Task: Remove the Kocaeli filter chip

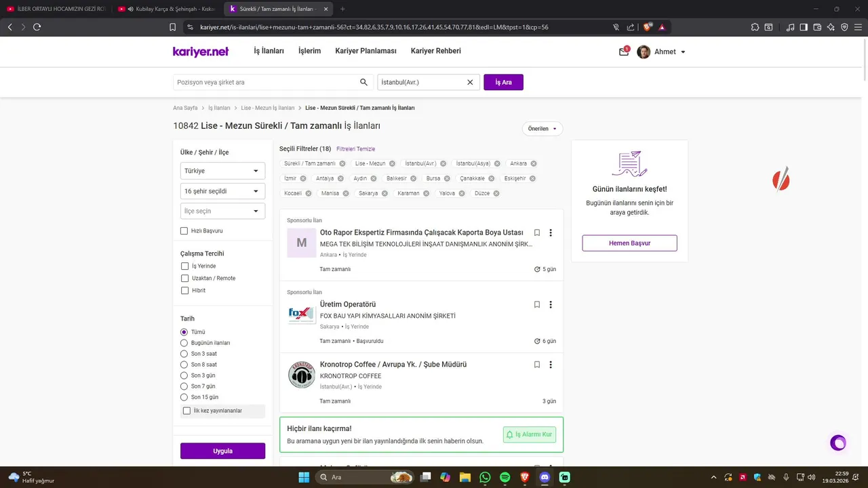Action: tap(309, 193)
